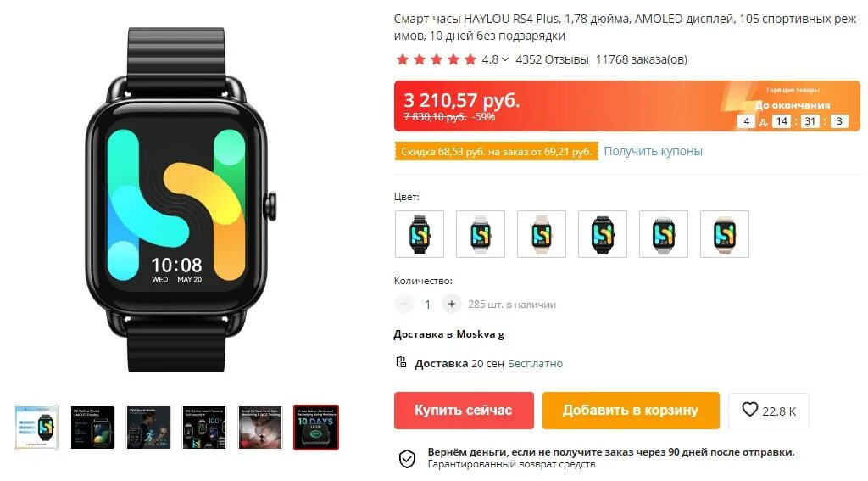Choose the white strap watch color option
Viewport: 868px width, 481px height.
coord(481,234)
